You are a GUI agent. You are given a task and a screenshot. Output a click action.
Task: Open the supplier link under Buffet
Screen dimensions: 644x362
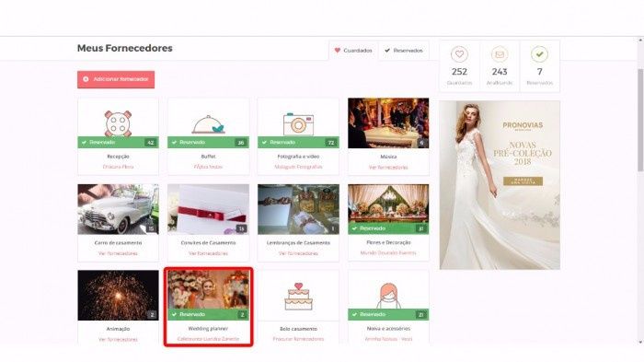(x=208, y=167)
